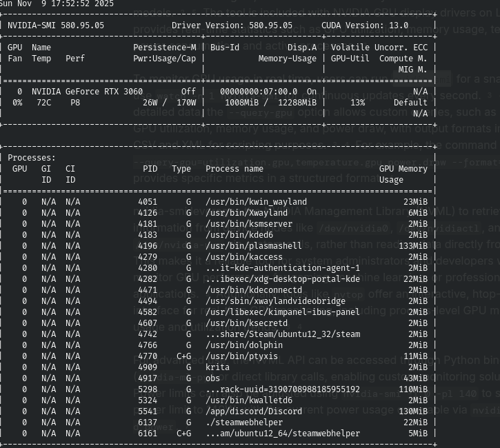
Task: Click process "/usr/sbin/xwaylandvideobridge"
Action: [x=275, y=301]
